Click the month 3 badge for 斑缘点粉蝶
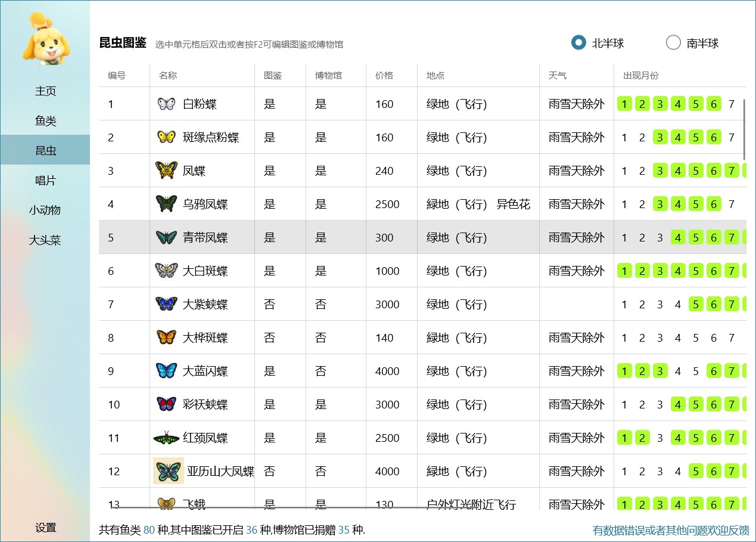Image resolution: width=756 pixels, height=542 pixels. coord(660,137)
